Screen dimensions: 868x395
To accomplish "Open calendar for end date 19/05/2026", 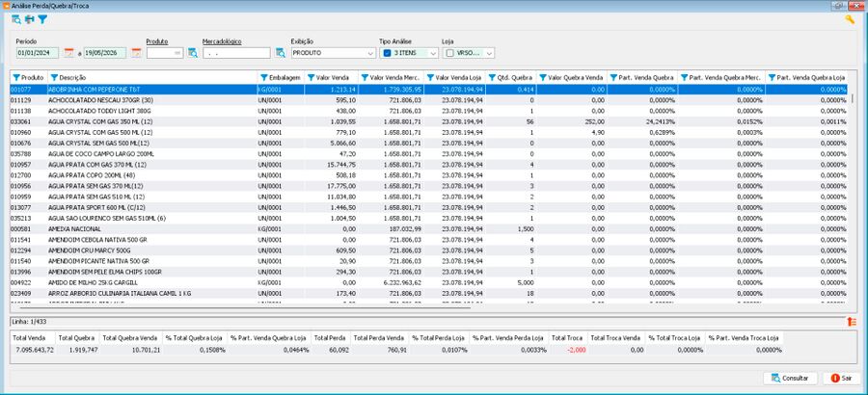I will click(x=136, y=53).
